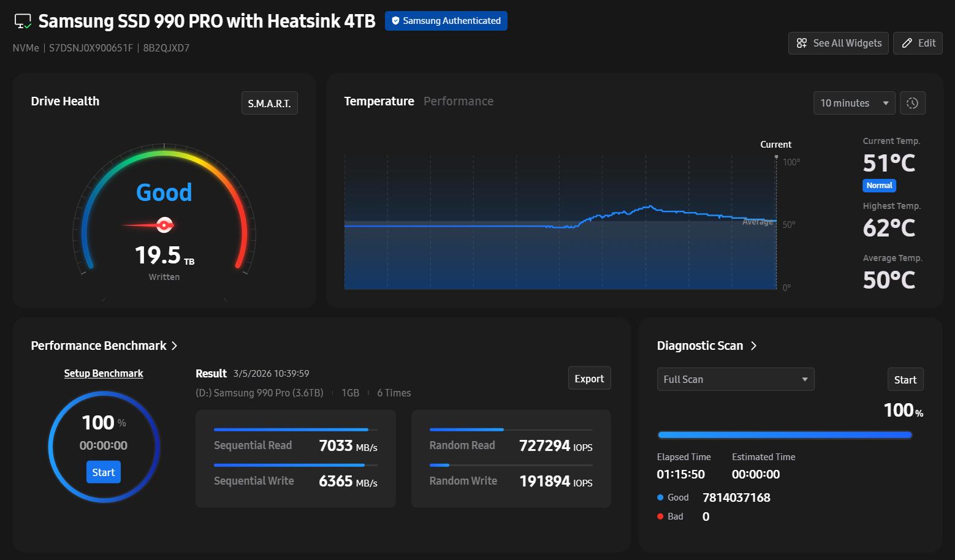Click the 7033 MB/s sequential read value
This screenshot has width=955, height=560.
pyautogui.click(x=348, y=445)
